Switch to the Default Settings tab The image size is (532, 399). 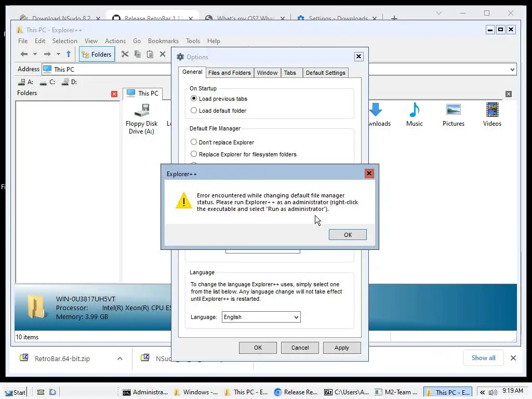[x=325, y=73]
